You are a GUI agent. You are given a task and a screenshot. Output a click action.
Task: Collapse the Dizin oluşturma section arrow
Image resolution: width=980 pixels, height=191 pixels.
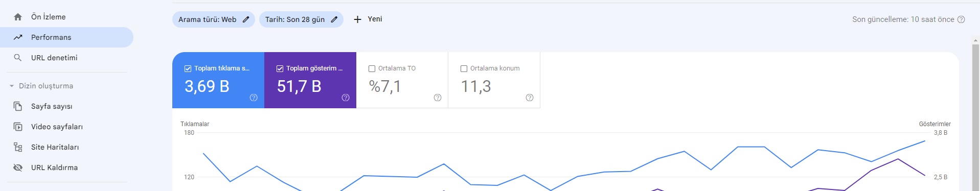coord(12,86)
